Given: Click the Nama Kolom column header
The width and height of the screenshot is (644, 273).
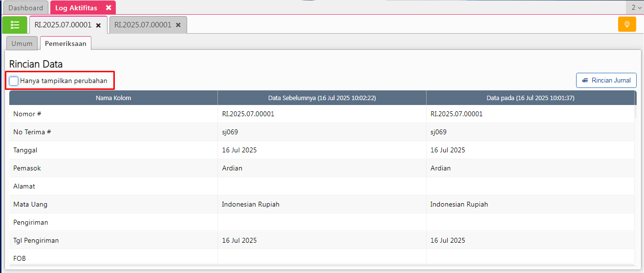Looking at the screenshot, I should click(x=113, y=98).
